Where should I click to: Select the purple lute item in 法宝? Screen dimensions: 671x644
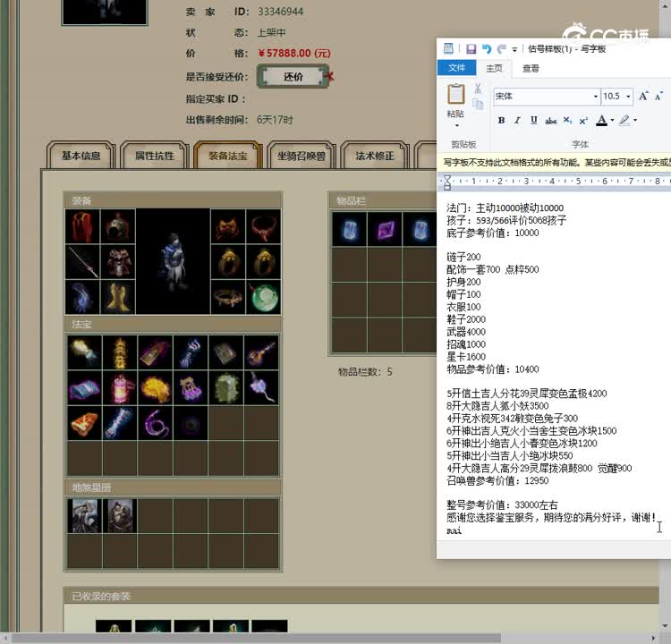coord(261,352)
